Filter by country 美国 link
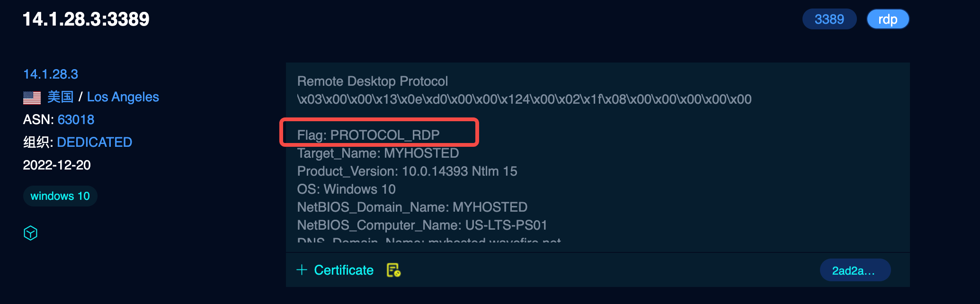980x304 pixels. [x=60, y=97]
